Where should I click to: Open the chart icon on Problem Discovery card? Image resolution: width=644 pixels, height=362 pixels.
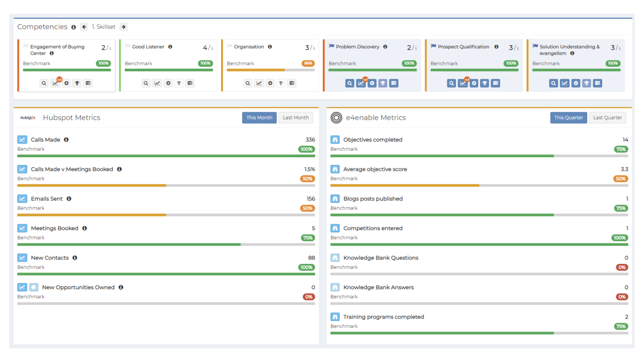(x=361, y=83)
